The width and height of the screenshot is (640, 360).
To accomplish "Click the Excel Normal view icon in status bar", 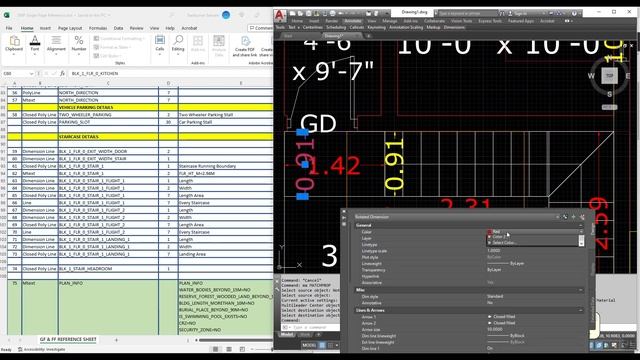I will pyautogui.click(x=216, y=349).
